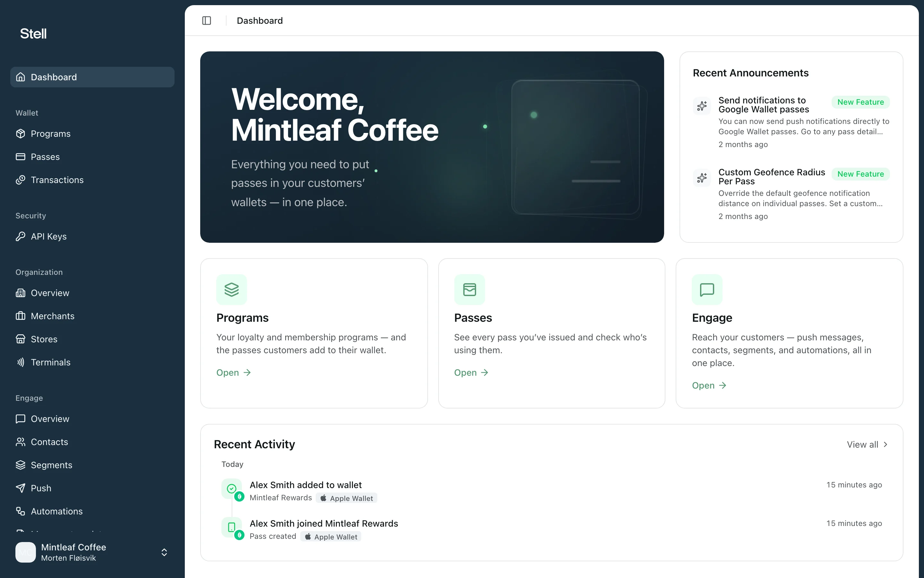Open Dashboard in the sidebar
The height and width of the screenshot is (578, 924).
pyautogui.click(x=92, y=77)
